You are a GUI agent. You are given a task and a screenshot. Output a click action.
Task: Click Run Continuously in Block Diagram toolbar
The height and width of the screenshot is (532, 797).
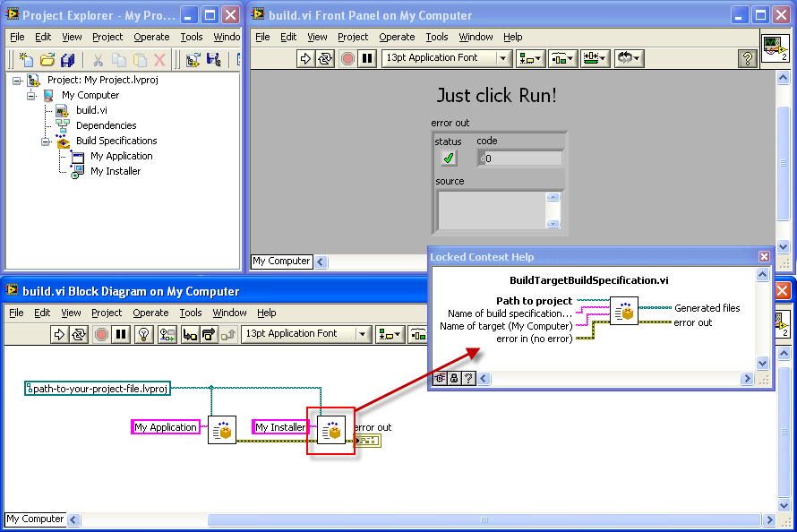click(81, 334)
